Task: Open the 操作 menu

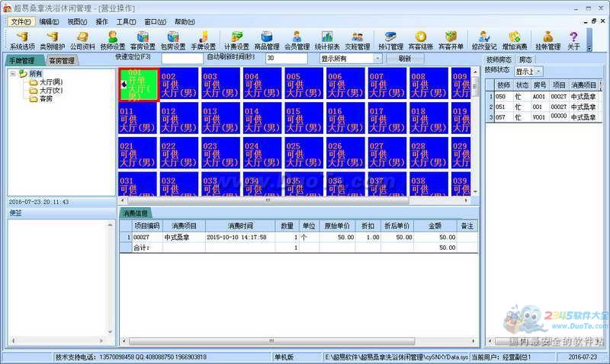Action: coord(101,22)
